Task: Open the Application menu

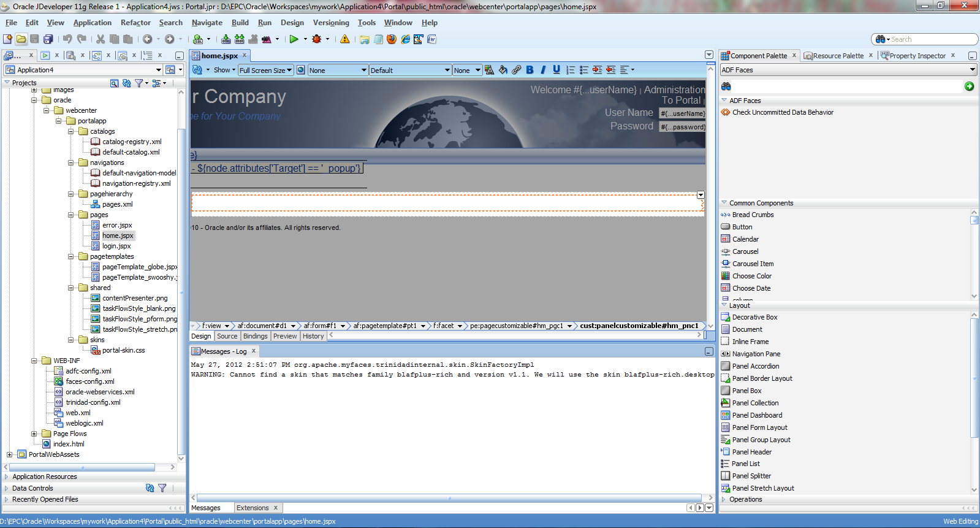Action: click(93, 23)
